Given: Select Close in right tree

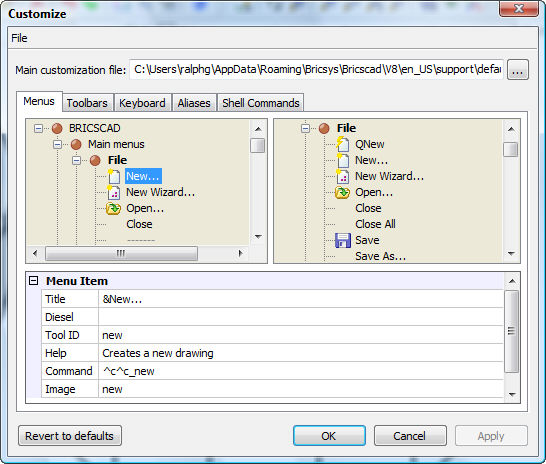Looking at the screenshot, I should coord(368,208).
